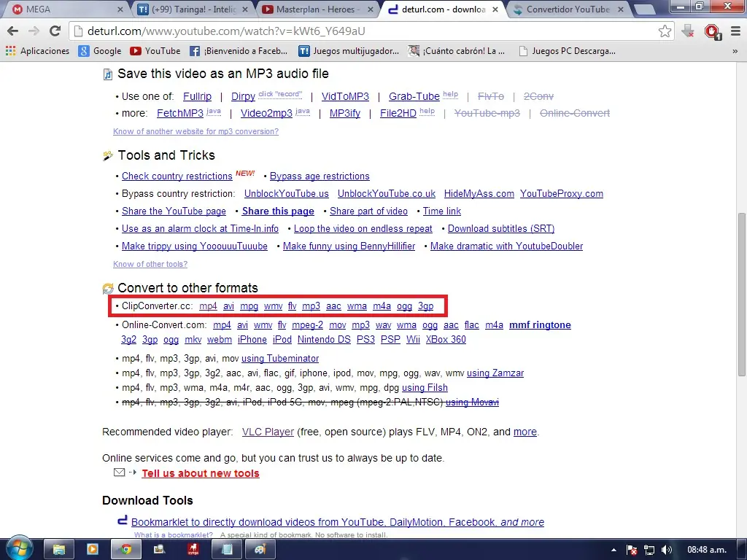This screenshot has height=560, width=747.
Task: Open the File2HD link
Action: [398, 113]
